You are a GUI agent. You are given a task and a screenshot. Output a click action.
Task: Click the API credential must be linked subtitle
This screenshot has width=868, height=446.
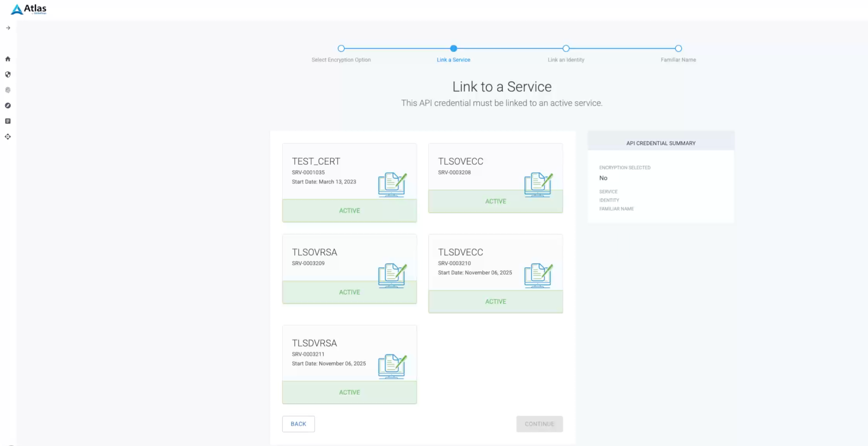coord(502,103)
